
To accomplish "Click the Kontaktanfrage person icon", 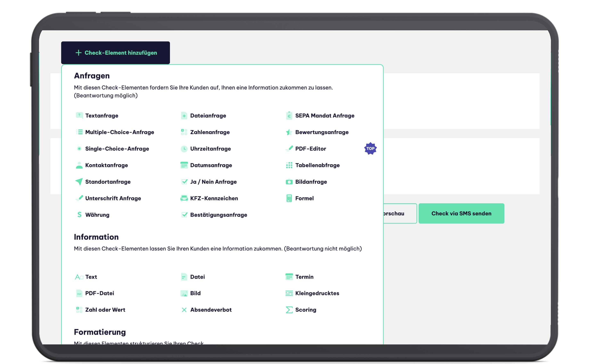I will [x=79, y=165].
